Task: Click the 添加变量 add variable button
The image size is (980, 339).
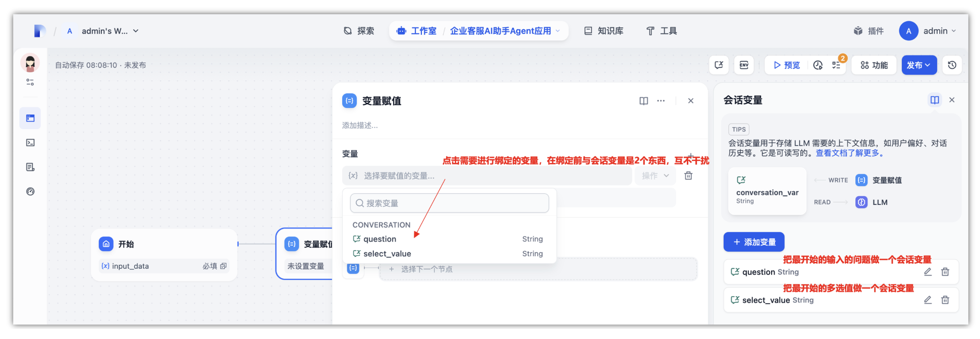Action: tap(754, 242)
